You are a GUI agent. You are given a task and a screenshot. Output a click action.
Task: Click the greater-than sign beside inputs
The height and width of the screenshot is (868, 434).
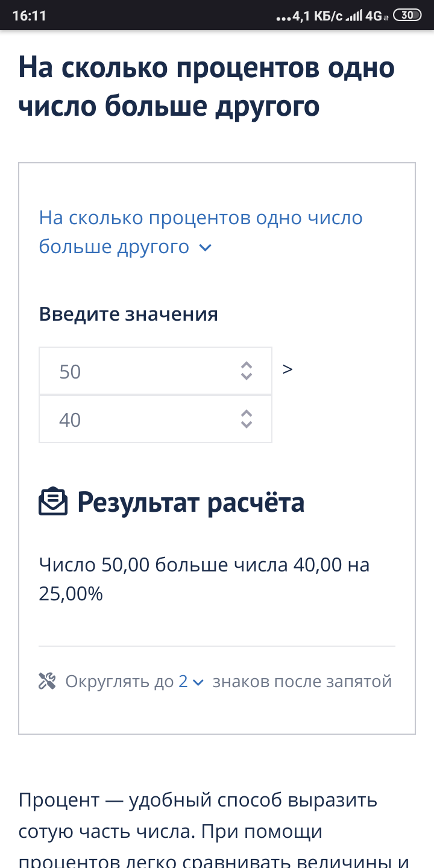288,369
